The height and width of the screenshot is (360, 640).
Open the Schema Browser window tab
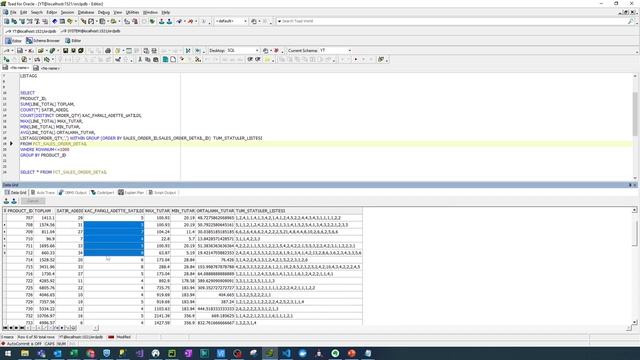pyautogui.click(x=43, y=41)
